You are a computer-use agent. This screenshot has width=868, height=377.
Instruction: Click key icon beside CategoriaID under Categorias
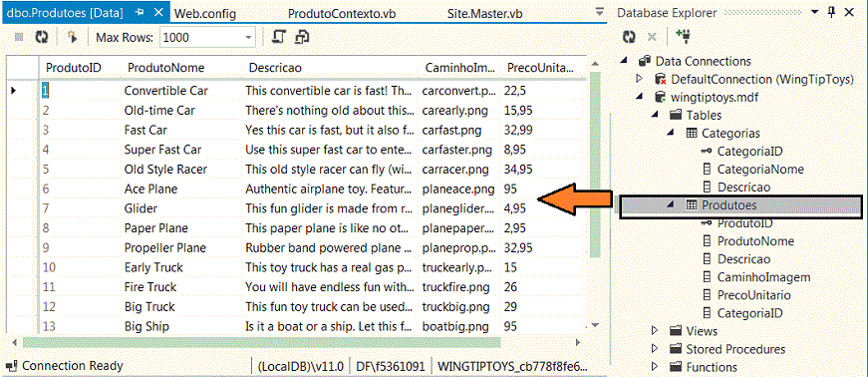[707, 151]
